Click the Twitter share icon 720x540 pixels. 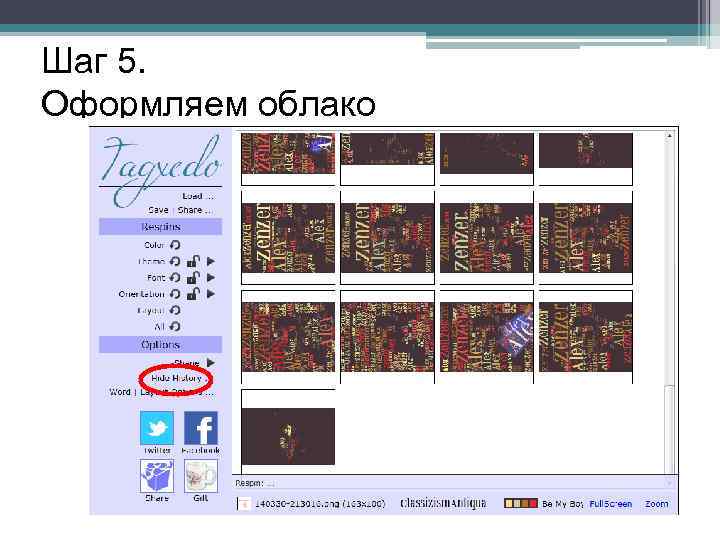(x=157, y=428)
